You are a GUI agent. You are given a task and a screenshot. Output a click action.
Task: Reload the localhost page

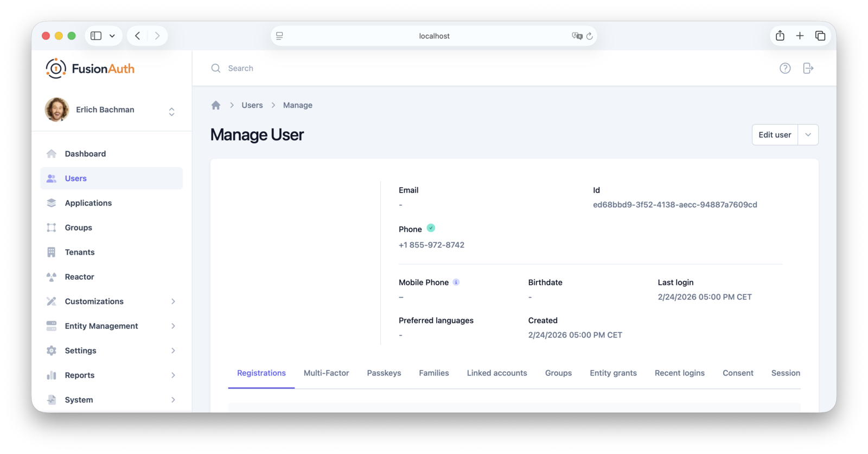pos(590,36)
